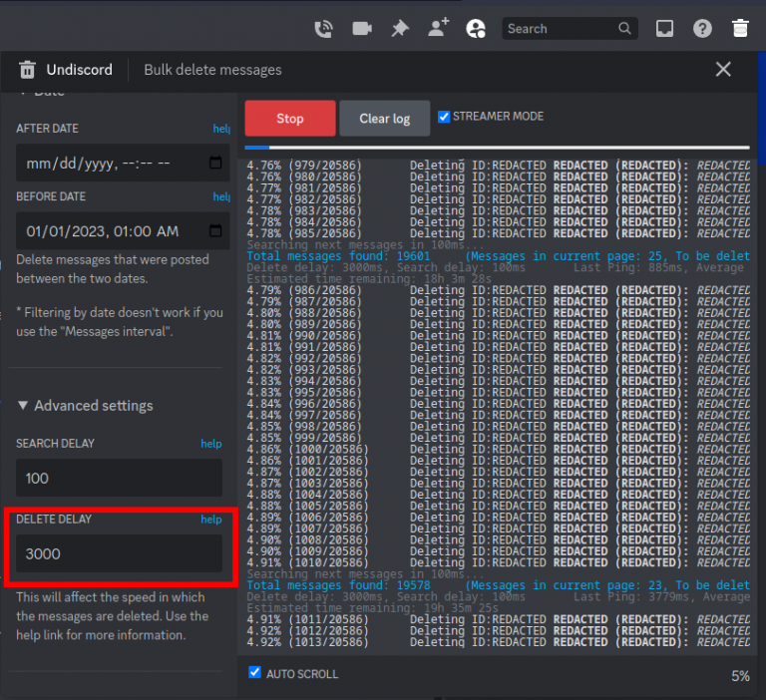Disable Streamer Mode checkbox

tap(444, 117)
